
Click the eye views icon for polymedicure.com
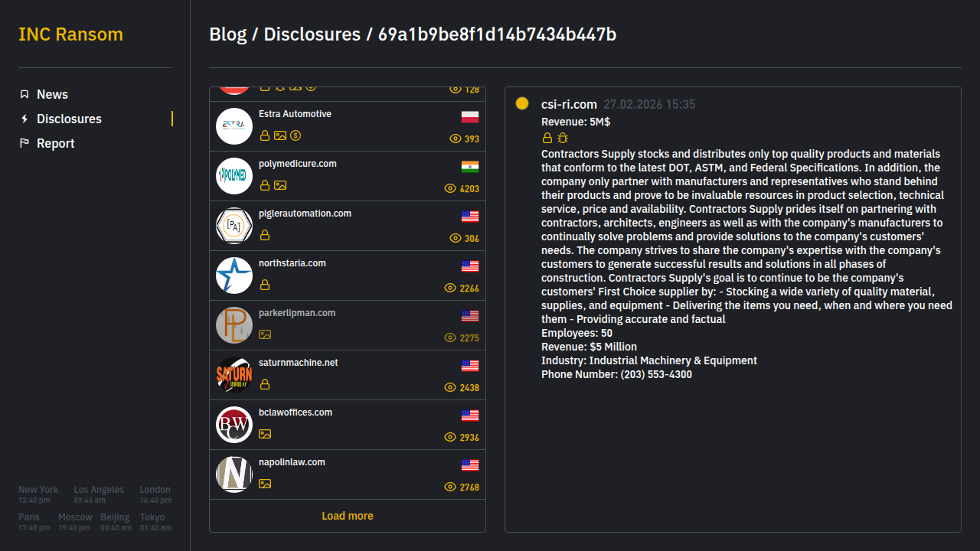click(x=450, y=188)
